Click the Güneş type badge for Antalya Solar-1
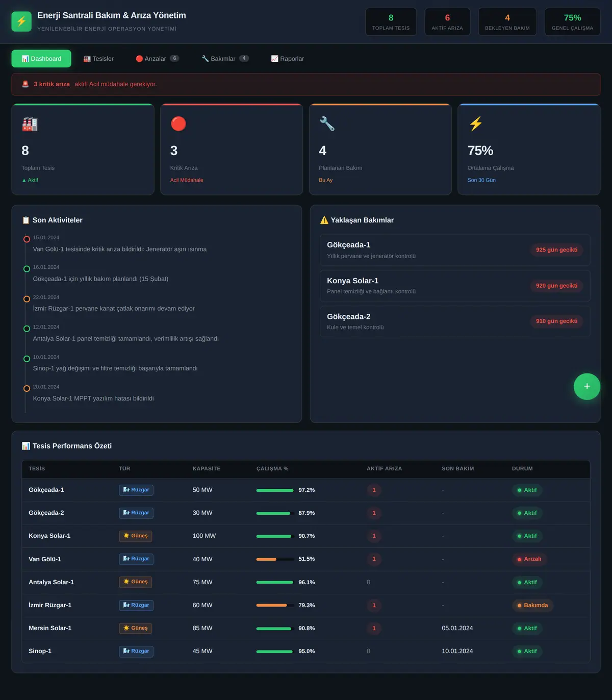This screenshot has height=700, width=612. pyautogui.click(x=136, y=582)
